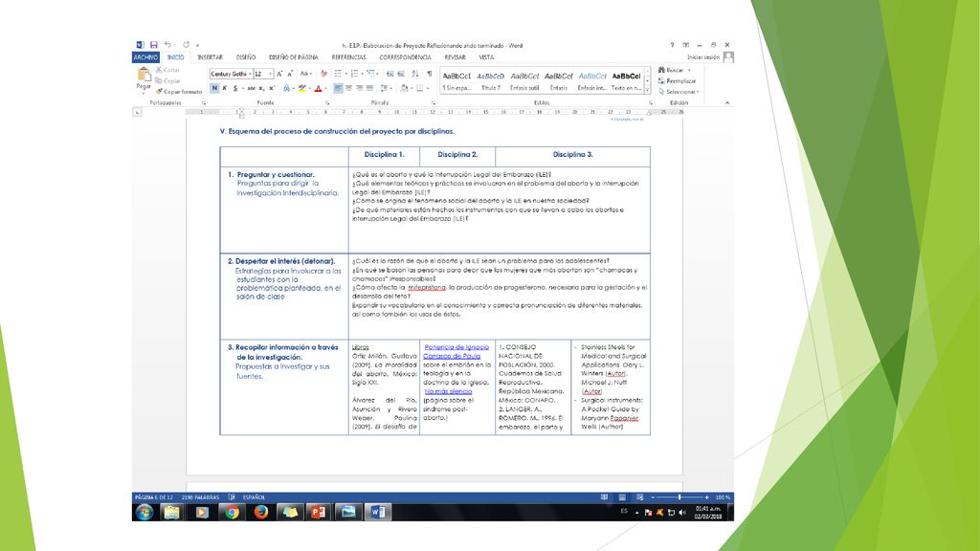Toggle strikethrough formatting (abc)
Screen dimensions: 980x551
pos(251,89)
